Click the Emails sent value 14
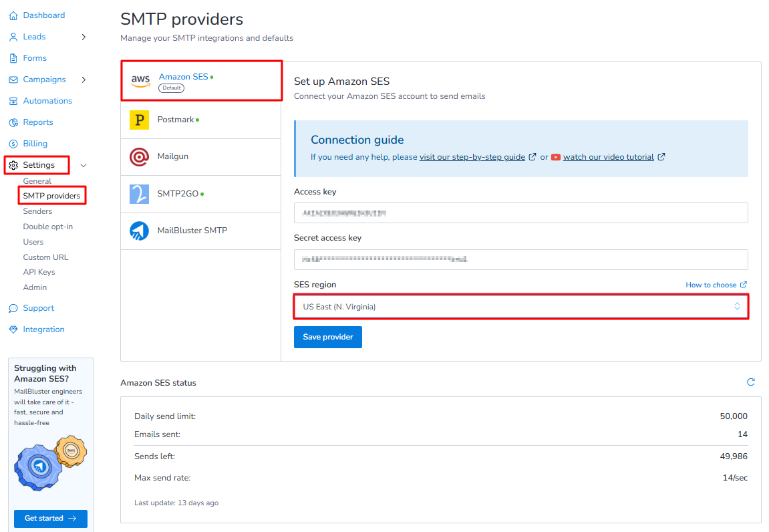 (x=742, y=434)
